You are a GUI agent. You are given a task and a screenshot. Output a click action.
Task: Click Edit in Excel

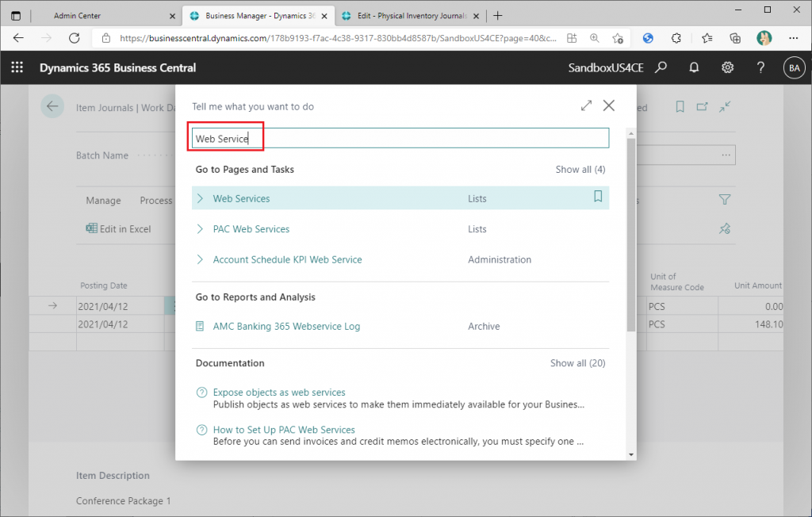click(x=119, y=229)
